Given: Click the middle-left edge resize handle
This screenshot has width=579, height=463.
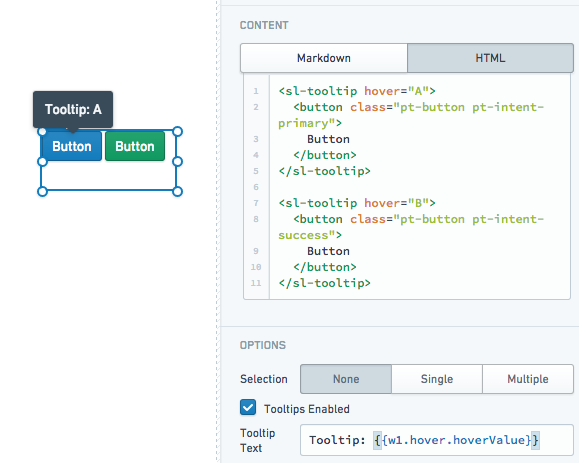Looking at the screenshot, I should pyautogui.click(x=42, y=161).
